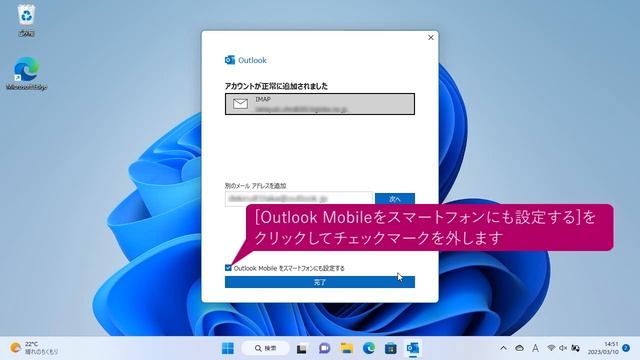Open OneDrive cloud tray icon

point(519,348)
